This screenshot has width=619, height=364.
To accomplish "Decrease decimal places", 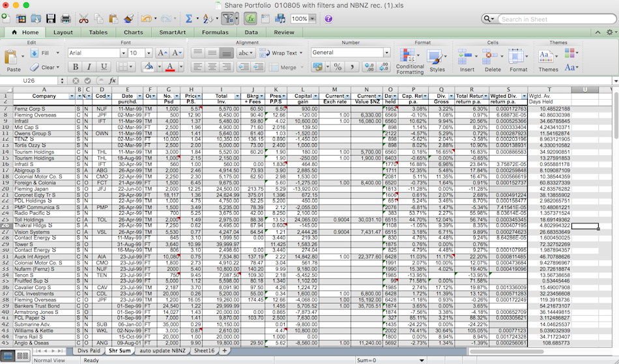I will (x=384, y=66).
